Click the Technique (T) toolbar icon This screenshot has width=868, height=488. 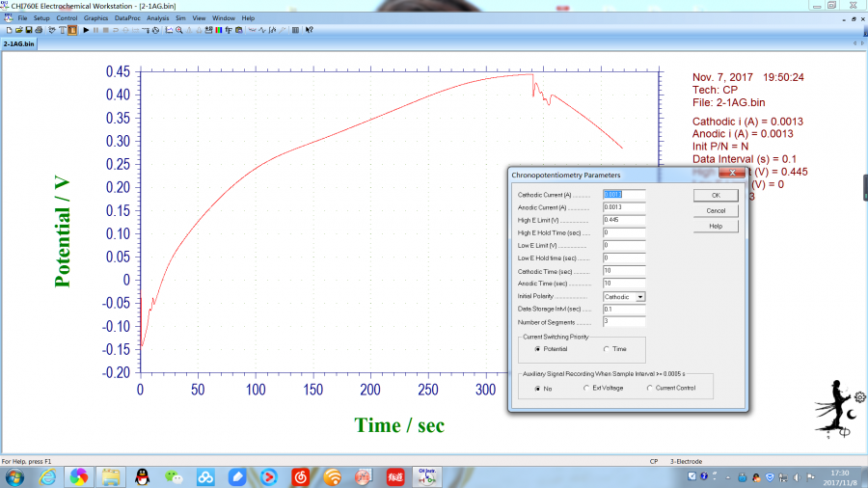click(63, 30)
